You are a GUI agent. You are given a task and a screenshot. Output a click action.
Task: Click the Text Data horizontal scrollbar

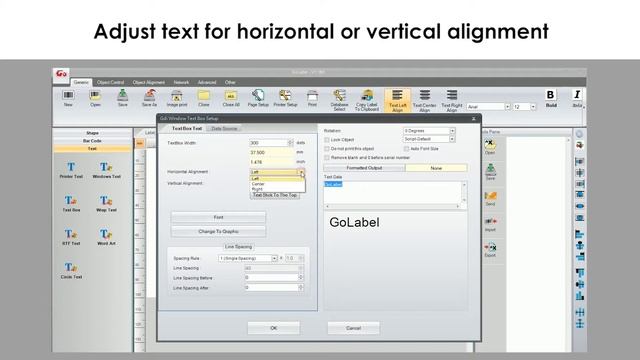[392, 207]
